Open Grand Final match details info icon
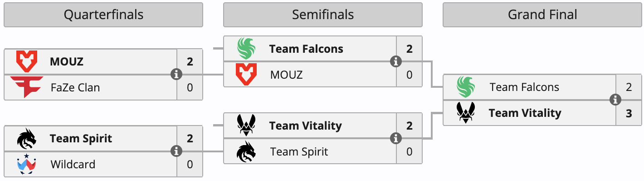 coord(615,100)
